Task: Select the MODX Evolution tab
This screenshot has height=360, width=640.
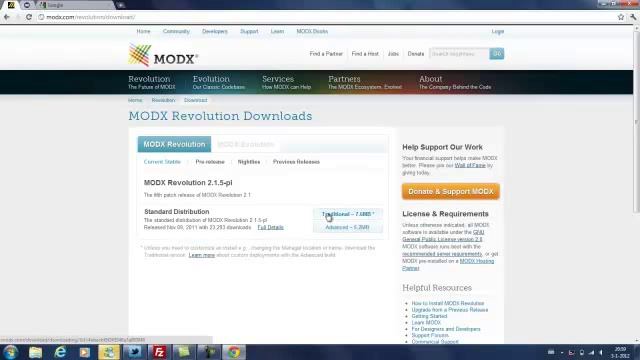Action: click(x=245, y=144)
